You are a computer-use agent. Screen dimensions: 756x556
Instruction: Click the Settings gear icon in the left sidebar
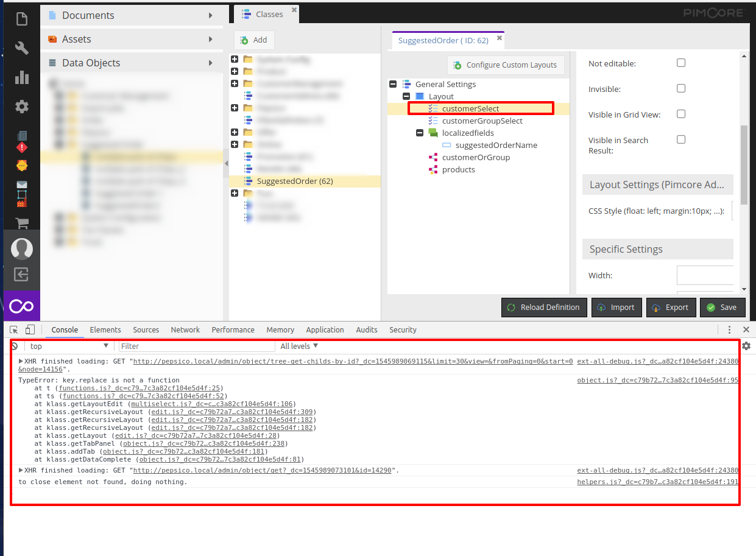pos(21,106)
